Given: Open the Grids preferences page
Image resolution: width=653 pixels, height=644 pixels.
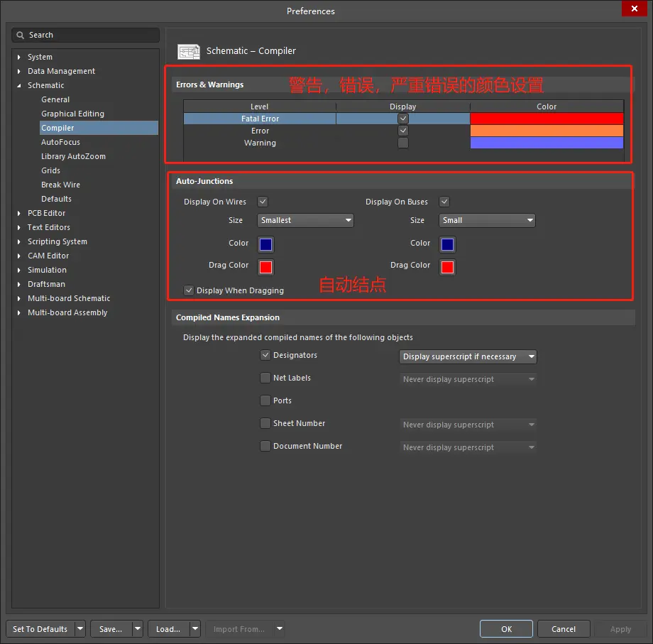Looking at the screenshot, I should [51, 170].
